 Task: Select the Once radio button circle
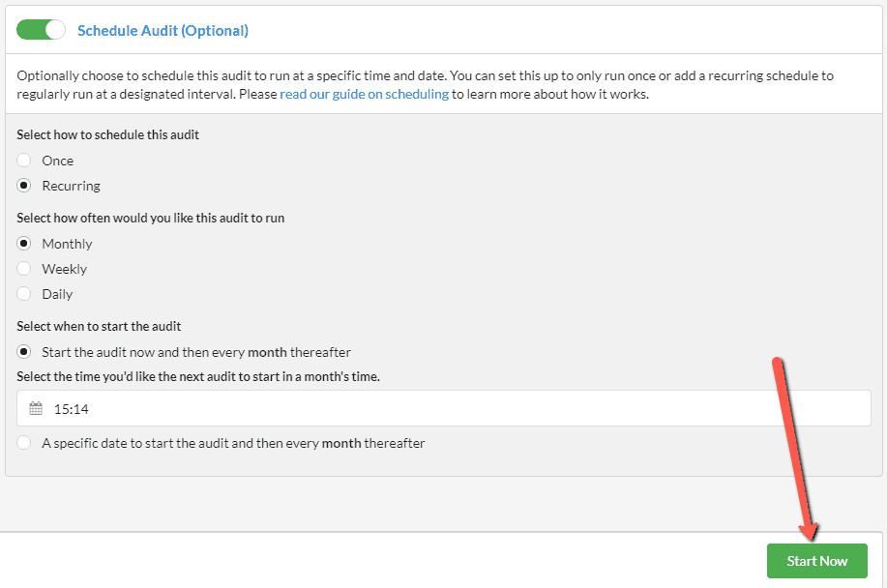pyautogui.click(x=24, y=161)
